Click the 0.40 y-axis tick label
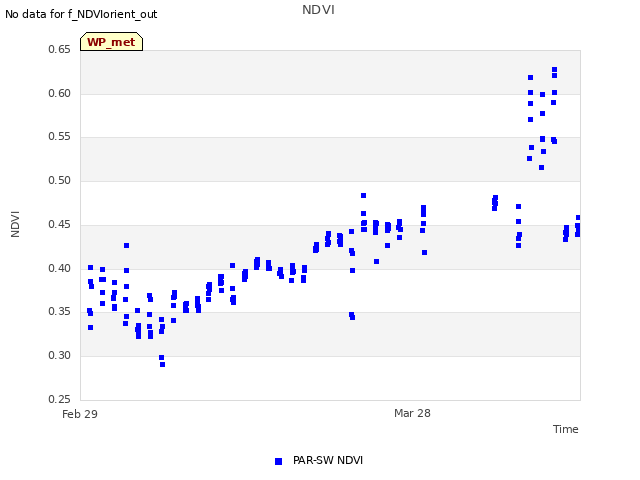 coord(59,269)
